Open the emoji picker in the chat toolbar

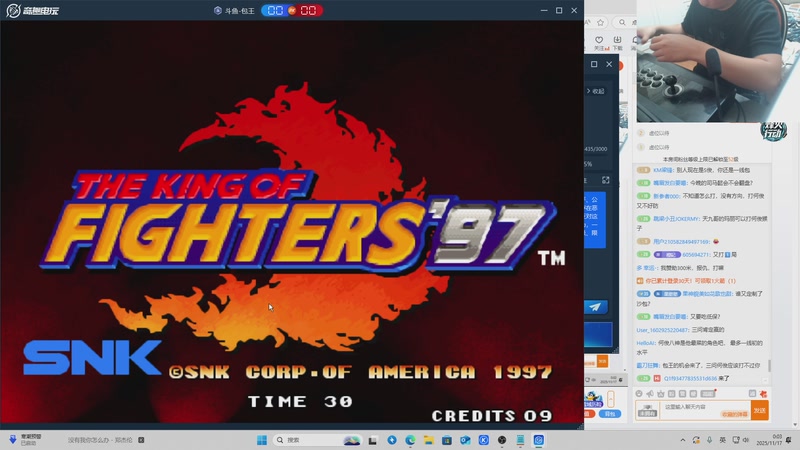(639, 394)
